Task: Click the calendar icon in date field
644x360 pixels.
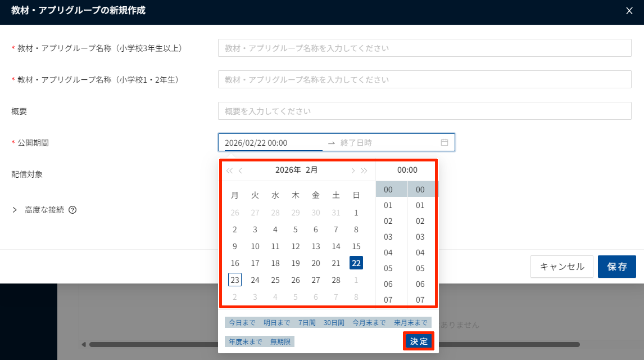Action: click(445, 142)
